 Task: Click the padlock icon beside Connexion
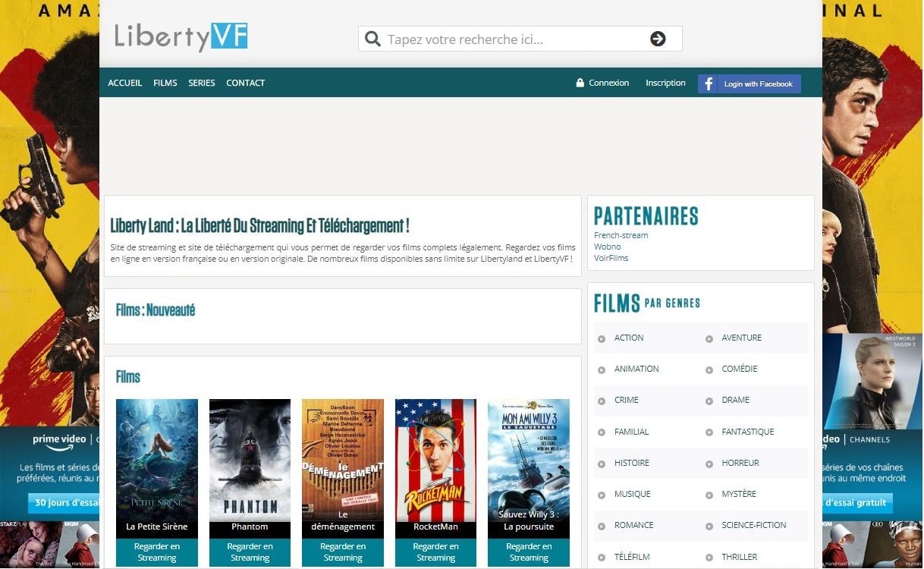(580, 83)
